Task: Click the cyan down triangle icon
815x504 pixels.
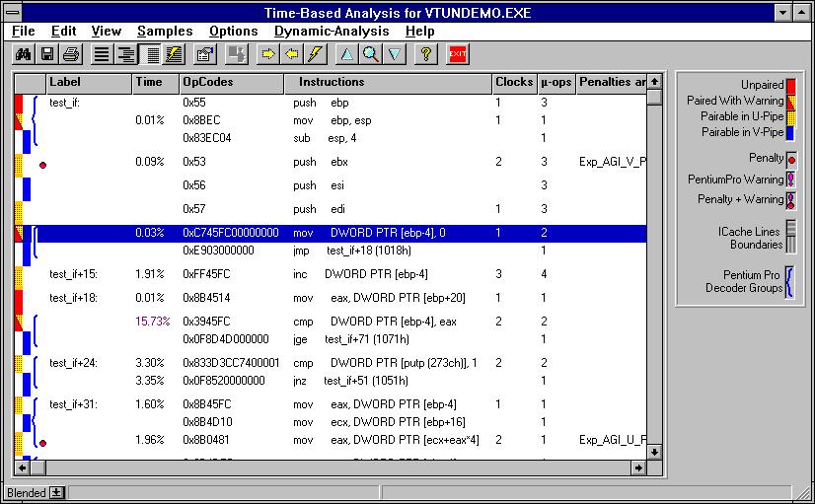Action: pos(394,54)
